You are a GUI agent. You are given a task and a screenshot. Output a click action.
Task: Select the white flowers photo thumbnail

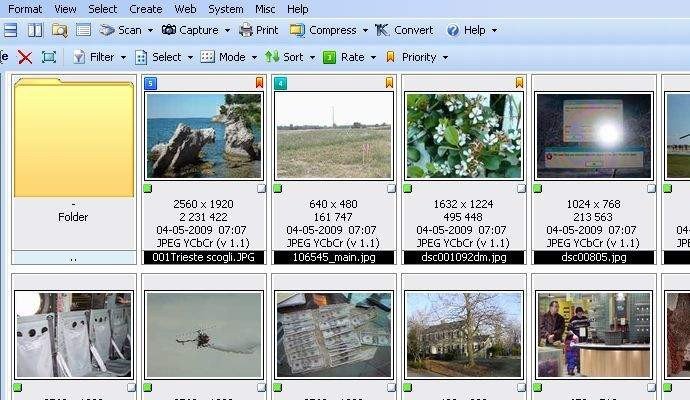click(x=464, y=136)
